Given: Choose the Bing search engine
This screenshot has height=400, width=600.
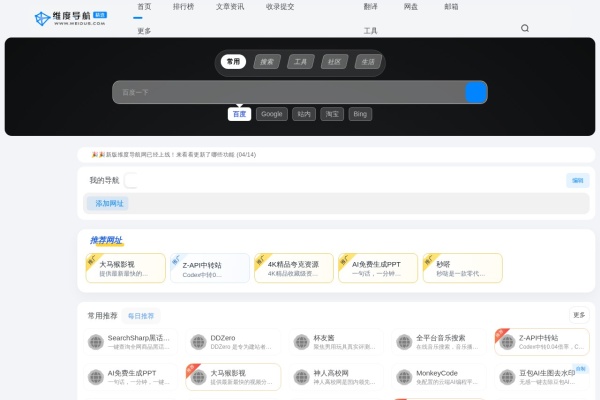Looking at the screenshot, I should (360, 114).
